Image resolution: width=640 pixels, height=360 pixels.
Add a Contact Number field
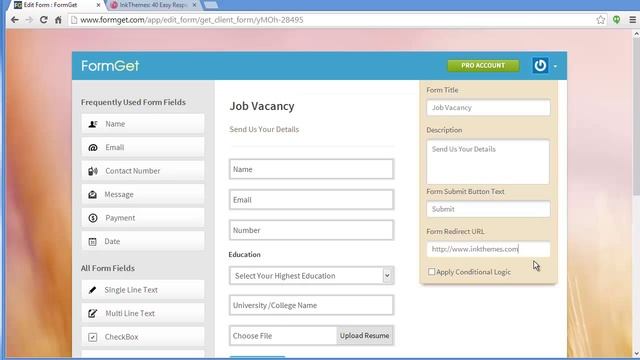click(142, 171)
